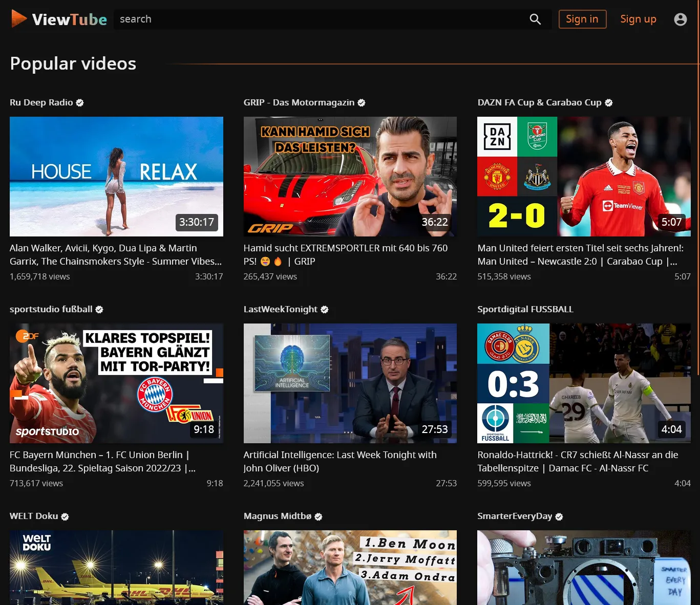
Task: Play the HOUSE RELAX summer vibes thumbnail
Action: click(x=116, y=177)
